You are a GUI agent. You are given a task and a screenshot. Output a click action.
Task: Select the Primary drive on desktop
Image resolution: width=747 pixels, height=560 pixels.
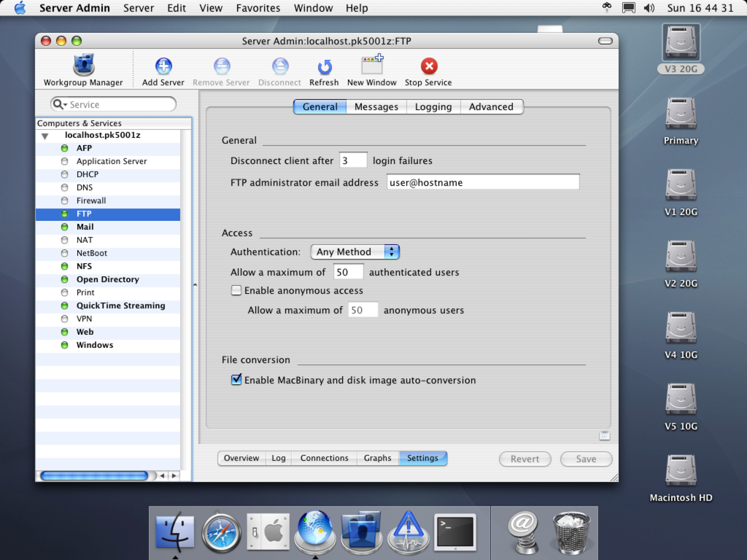click(681, 121)
